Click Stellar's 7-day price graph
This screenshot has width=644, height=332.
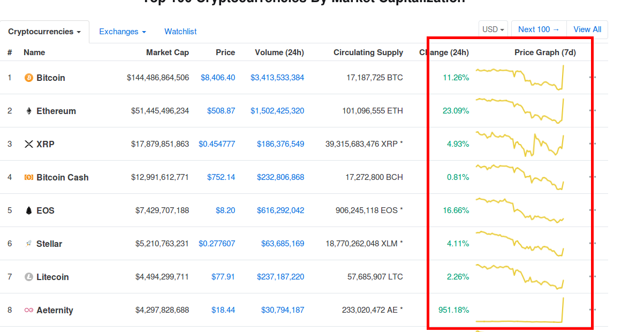520,244
